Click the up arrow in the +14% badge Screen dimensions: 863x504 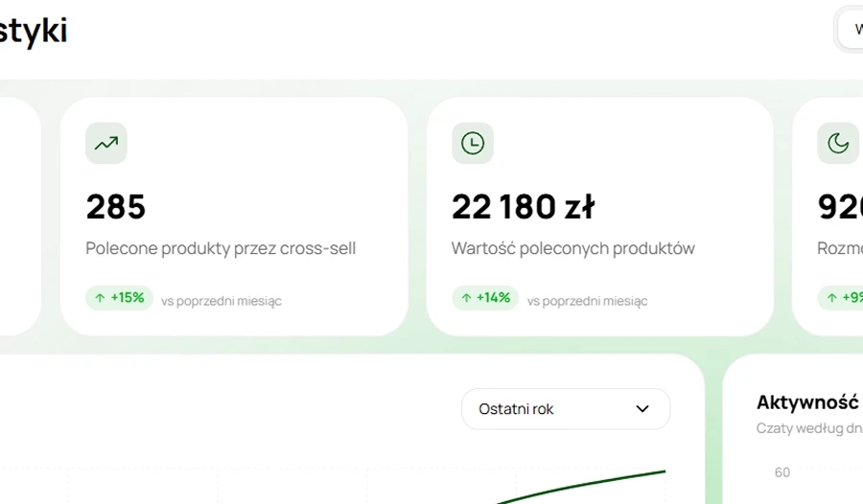(x=466, y=298)
